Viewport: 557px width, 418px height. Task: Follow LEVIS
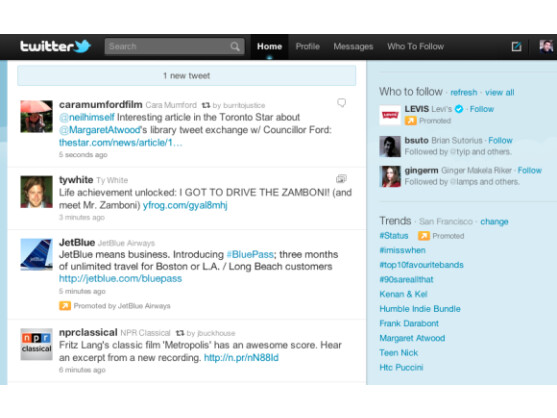pyautogui.click(x=482, y=109)
